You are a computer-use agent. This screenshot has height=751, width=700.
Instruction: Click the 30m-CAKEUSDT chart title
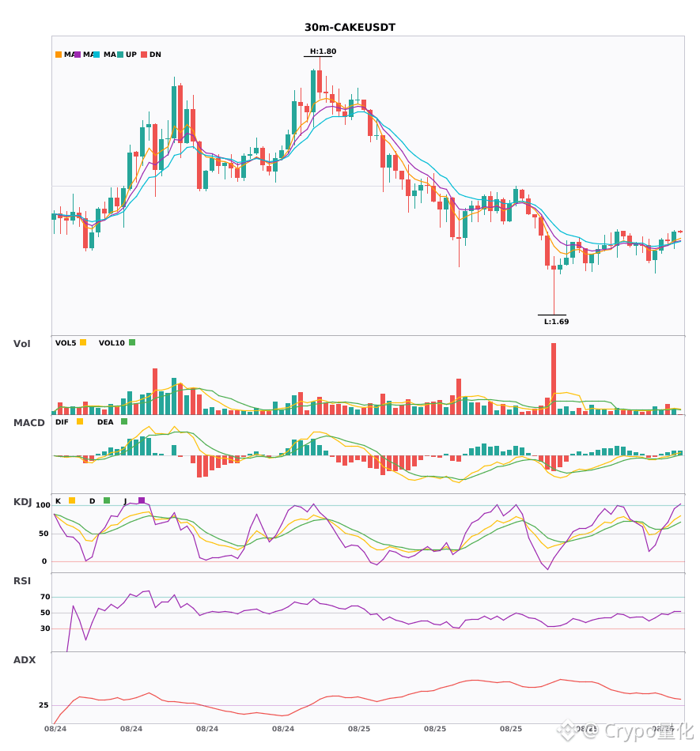pyautogui.click(x=350, y=28)
